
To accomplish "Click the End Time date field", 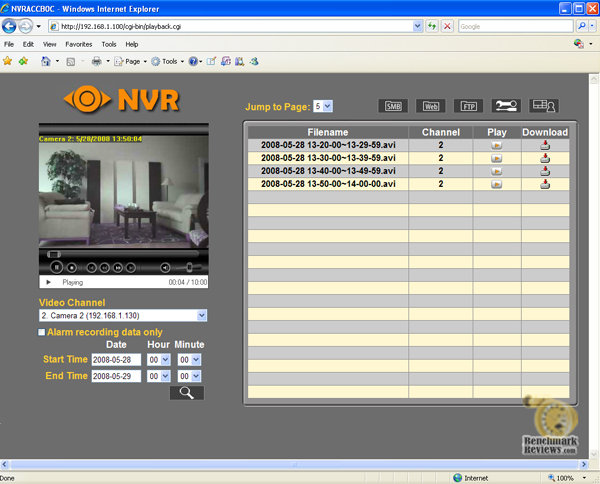I will (116, 376).
